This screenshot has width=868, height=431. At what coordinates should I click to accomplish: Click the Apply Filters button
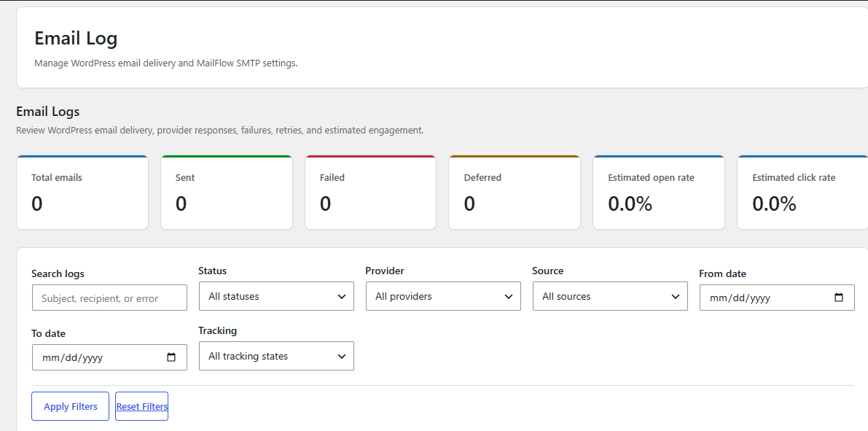[x=70, y=407]
